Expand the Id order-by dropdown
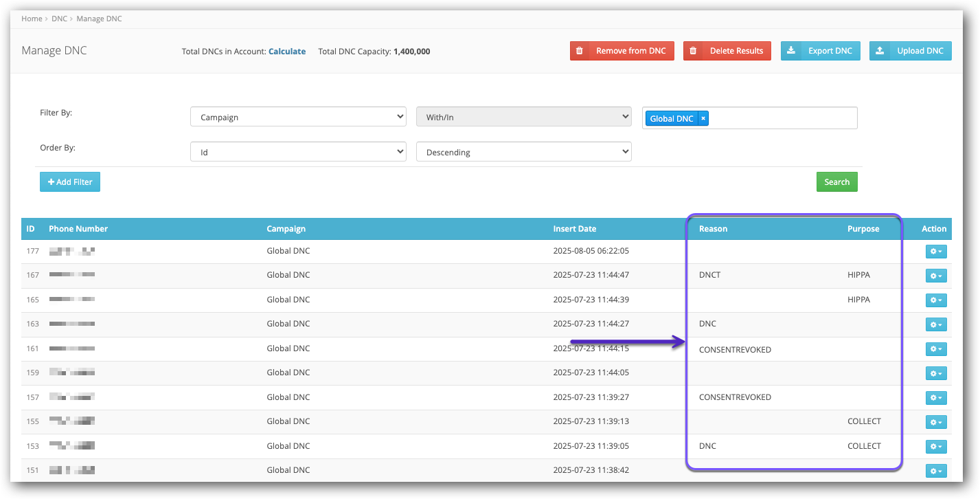The width and height of the screenshot is (980, 499). (x=298, y=152)
